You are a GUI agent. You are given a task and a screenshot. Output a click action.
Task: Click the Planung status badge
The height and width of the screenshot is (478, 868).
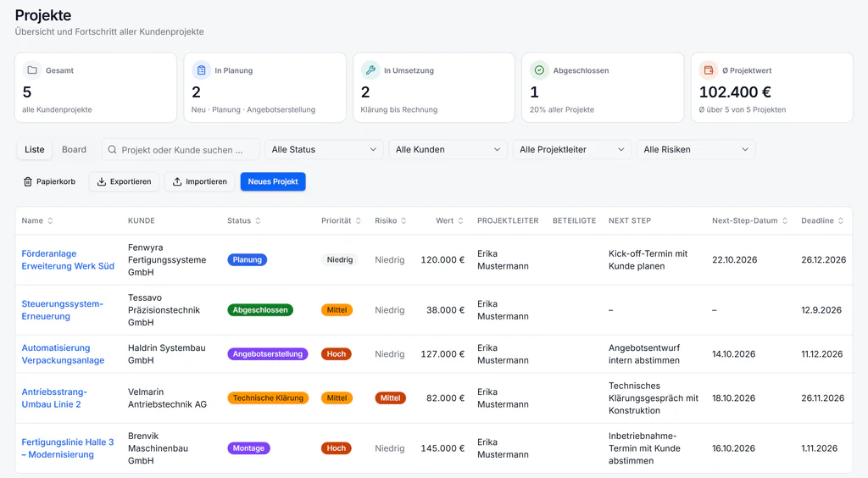click(247, 260)
